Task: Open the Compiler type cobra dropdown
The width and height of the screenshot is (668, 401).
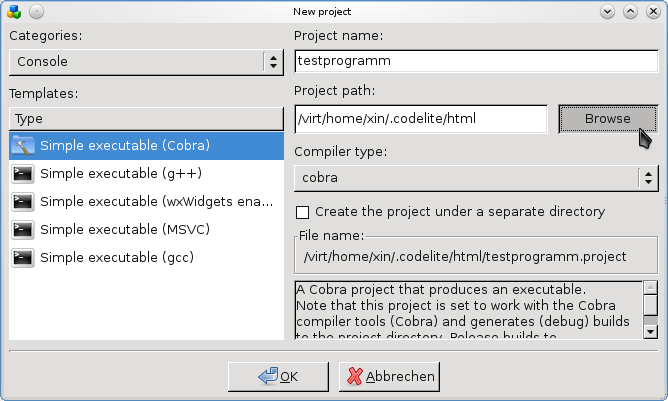Action: tap(476, 178)
